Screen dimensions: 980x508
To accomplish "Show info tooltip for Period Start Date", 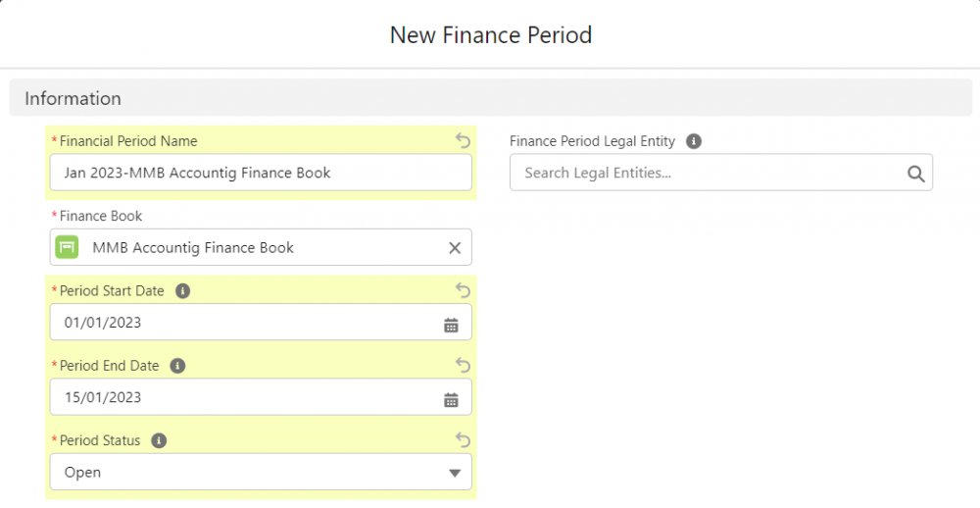I will pyautogui.click(x=182, y=291).
